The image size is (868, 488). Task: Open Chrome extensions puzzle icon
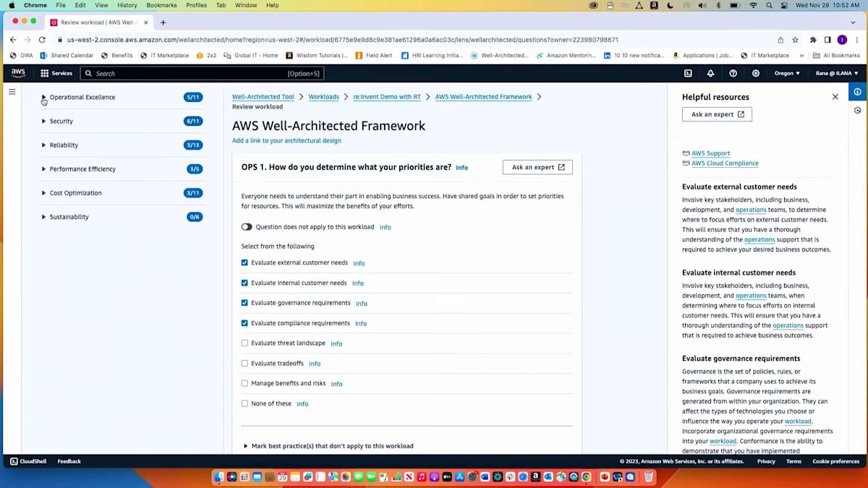pos(813,40)
